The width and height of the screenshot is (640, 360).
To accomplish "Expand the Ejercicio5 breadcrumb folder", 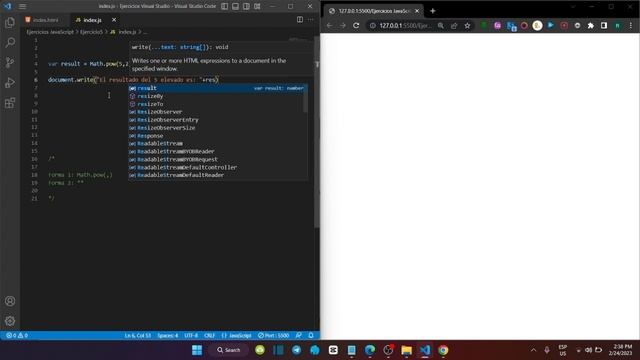I will pos(91,32).
